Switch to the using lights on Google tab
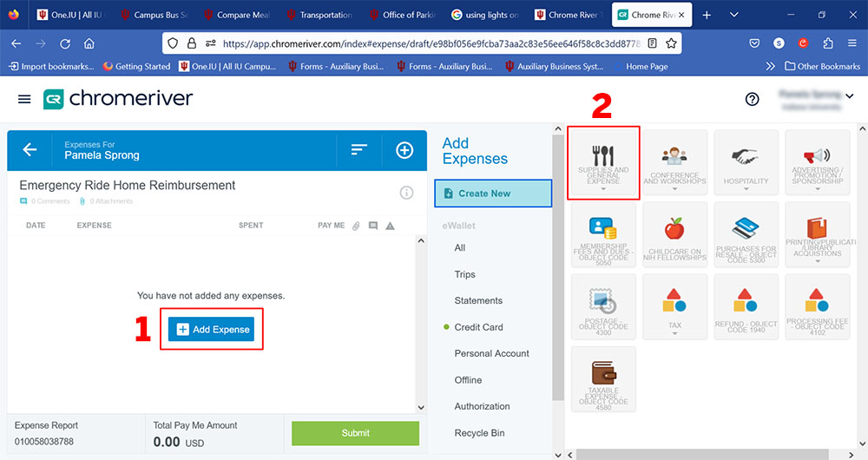This screenshot has height=460, width=868. coord(487,15)
